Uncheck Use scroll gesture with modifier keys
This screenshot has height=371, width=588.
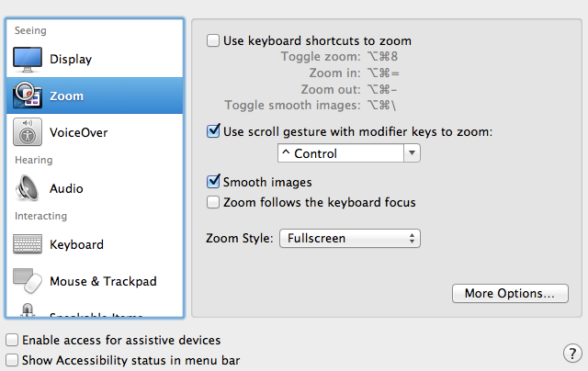click(213, 131)
